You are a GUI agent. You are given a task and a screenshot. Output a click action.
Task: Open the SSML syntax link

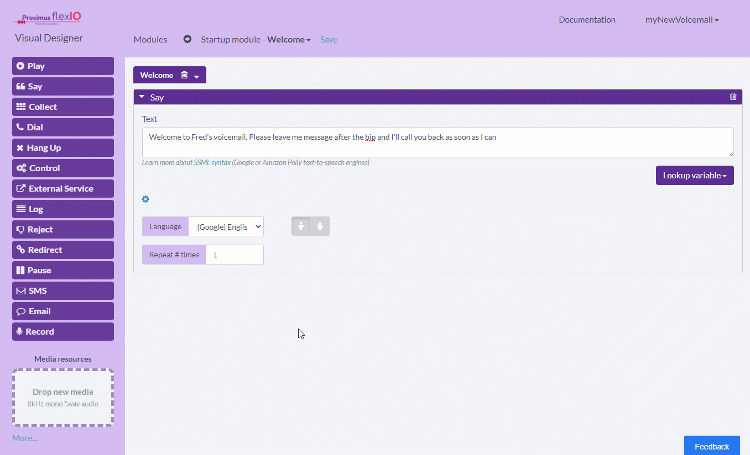point(212,163)
